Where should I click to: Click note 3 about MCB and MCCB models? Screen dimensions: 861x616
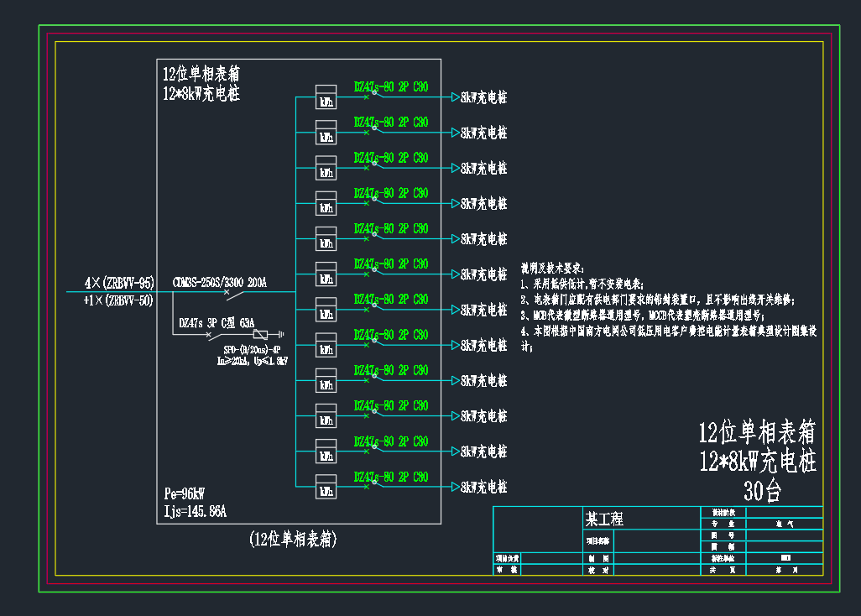643,316
